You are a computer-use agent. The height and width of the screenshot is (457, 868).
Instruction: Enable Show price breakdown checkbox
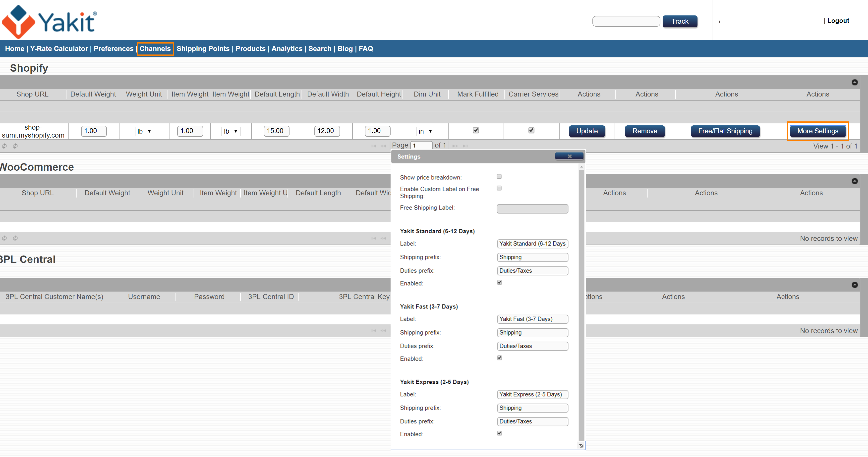[499, 176]
